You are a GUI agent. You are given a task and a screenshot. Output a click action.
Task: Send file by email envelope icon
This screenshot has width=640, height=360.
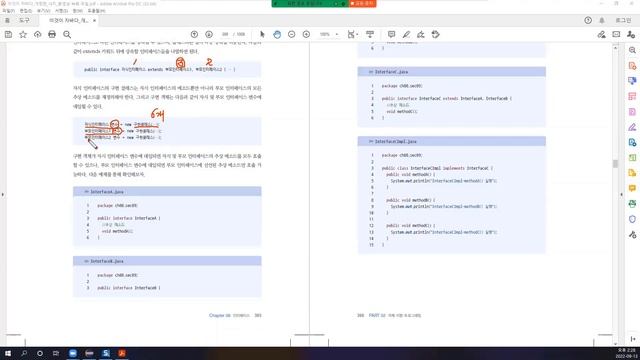click(x=616, y=35)
